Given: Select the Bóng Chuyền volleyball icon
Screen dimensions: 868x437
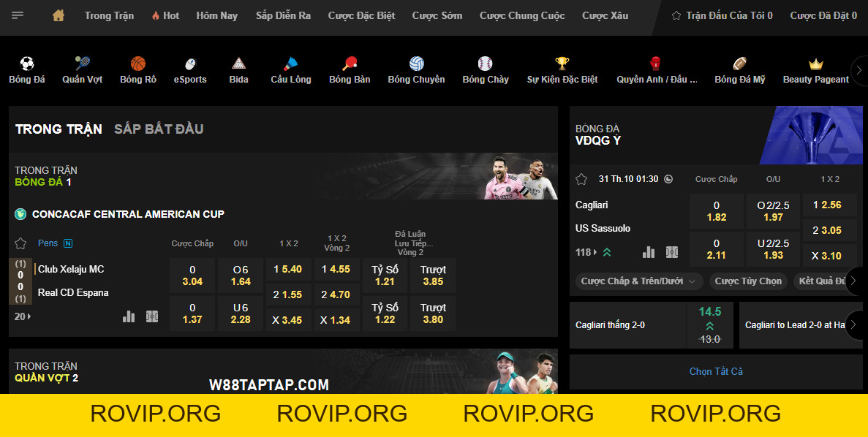Looking at the screenshot, I should 416,63.
